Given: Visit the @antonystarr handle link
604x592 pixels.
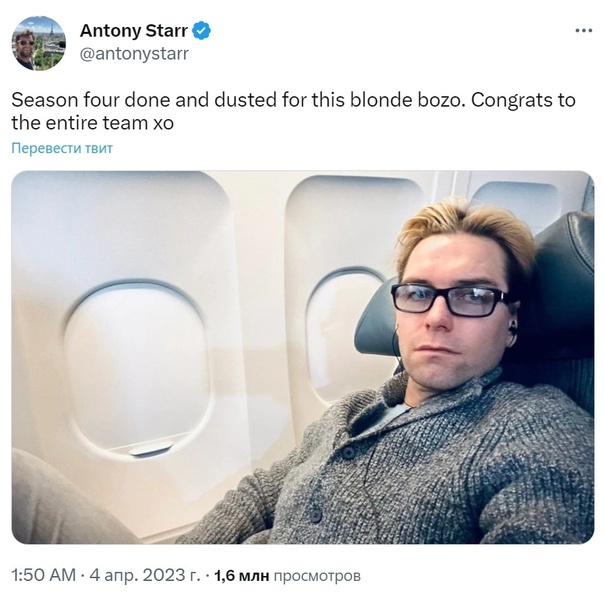Looking at the screenshot, I should [134, 54].
